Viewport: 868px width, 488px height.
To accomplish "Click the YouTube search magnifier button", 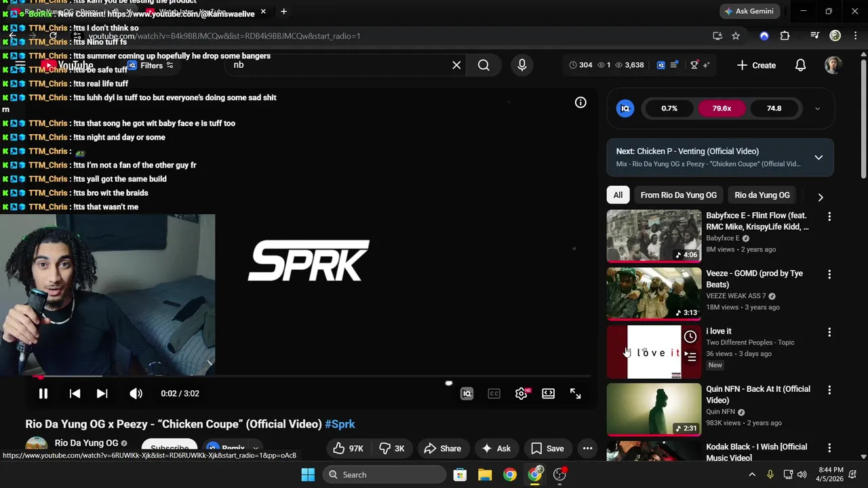I will tap(484, 65).
